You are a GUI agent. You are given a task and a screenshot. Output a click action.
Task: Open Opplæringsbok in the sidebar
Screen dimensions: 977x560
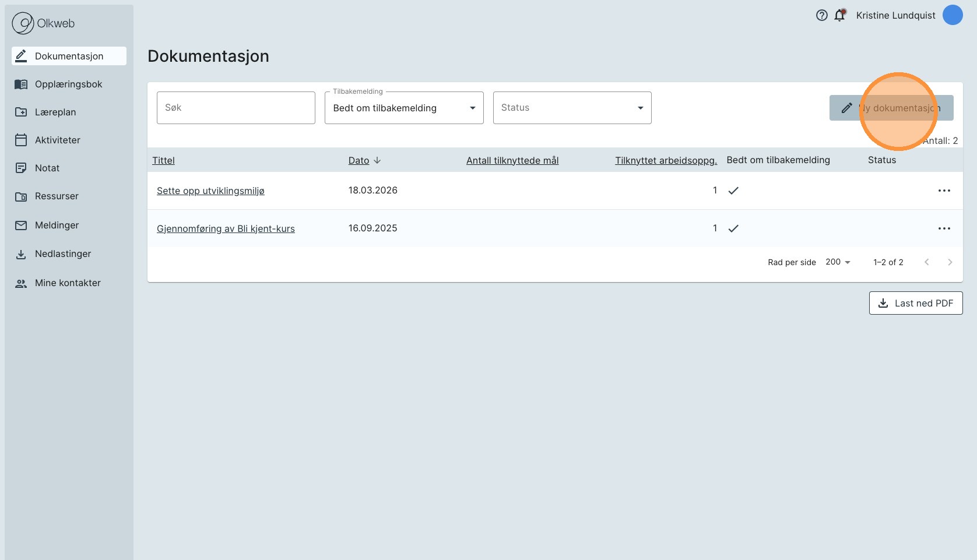[x=68, y=84]
